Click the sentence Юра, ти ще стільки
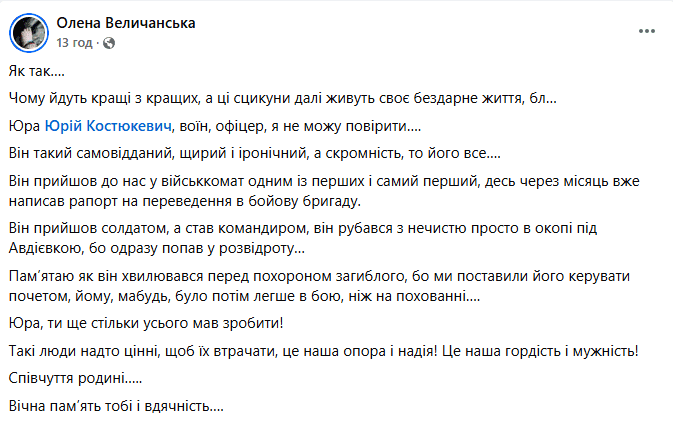Screen dimensions: 673x423 coord(146,323)
